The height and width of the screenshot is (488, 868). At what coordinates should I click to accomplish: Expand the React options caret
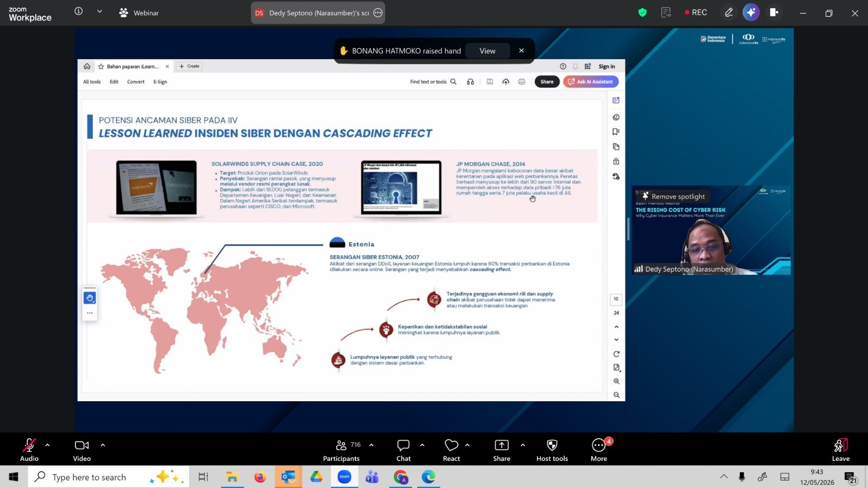(x=467, y=445)
